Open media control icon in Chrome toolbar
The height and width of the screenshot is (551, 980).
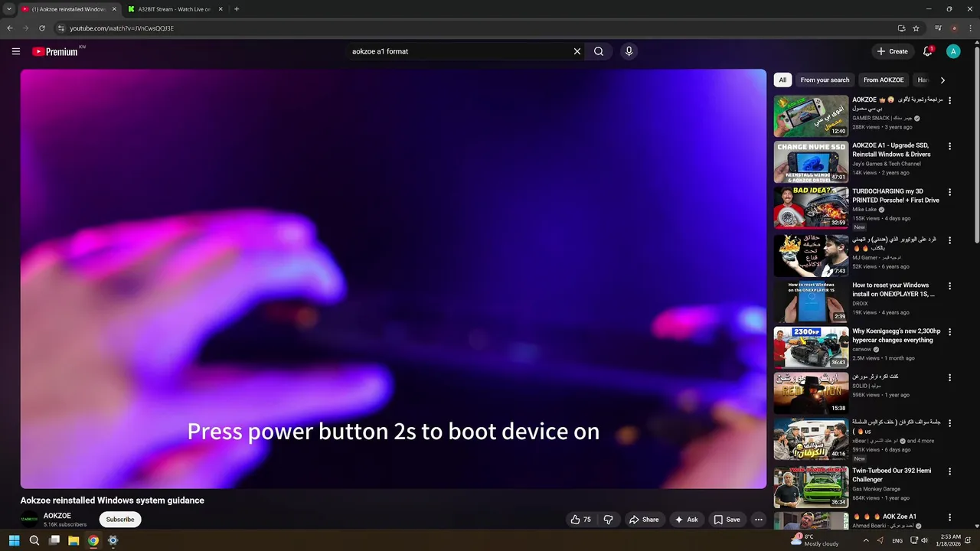[939, 28]
